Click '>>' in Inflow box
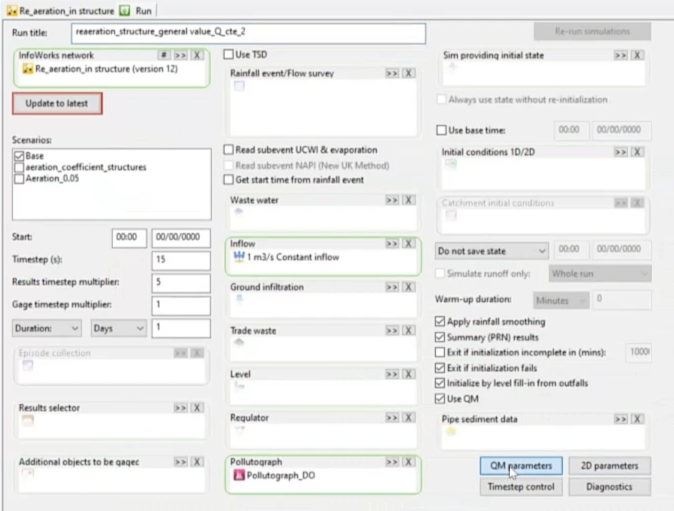 click(392, 244)
